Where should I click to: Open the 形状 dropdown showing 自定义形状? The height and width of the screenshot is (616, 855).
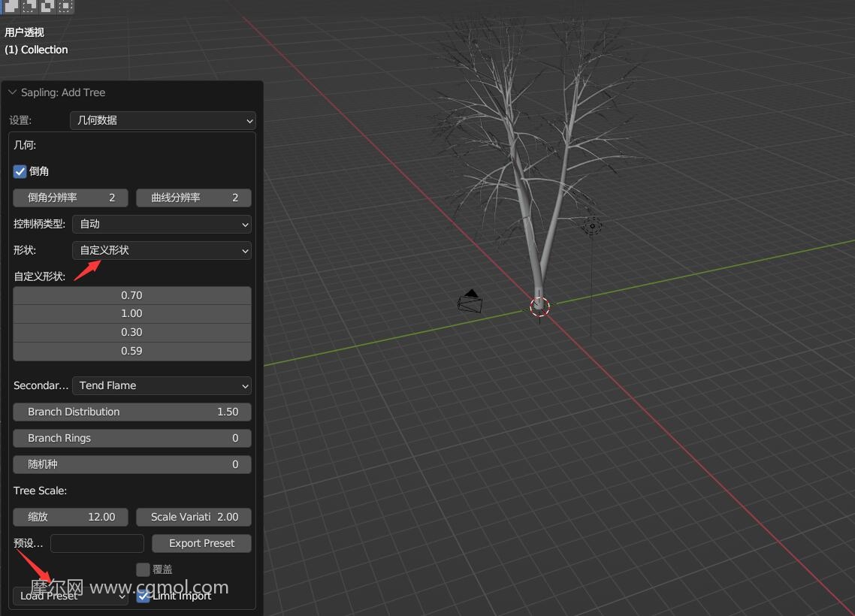[162, 250]
